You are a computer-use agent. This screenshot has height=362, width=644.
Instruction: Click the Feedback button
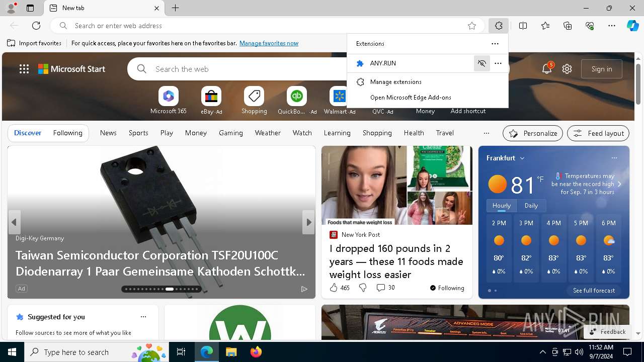[608, 332]
